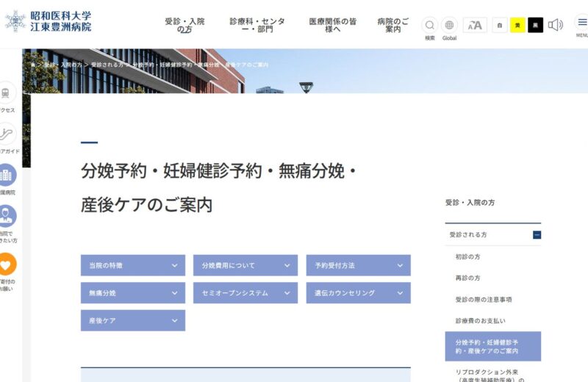Viewport: 588px width, 382px height.
Task: Jump to 当院の特徴 section
Action: tap(133, 265)
